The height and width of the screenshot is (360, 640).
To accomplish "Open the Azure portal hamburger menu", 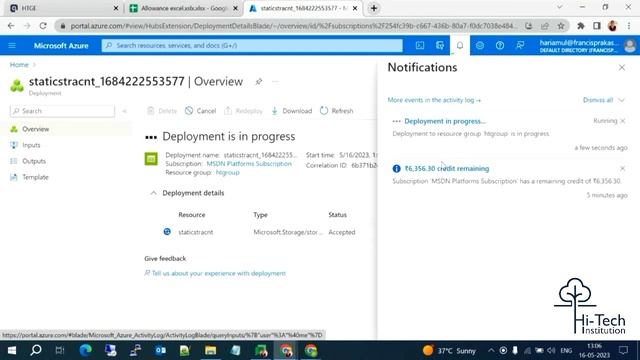I will coord(12,45).
